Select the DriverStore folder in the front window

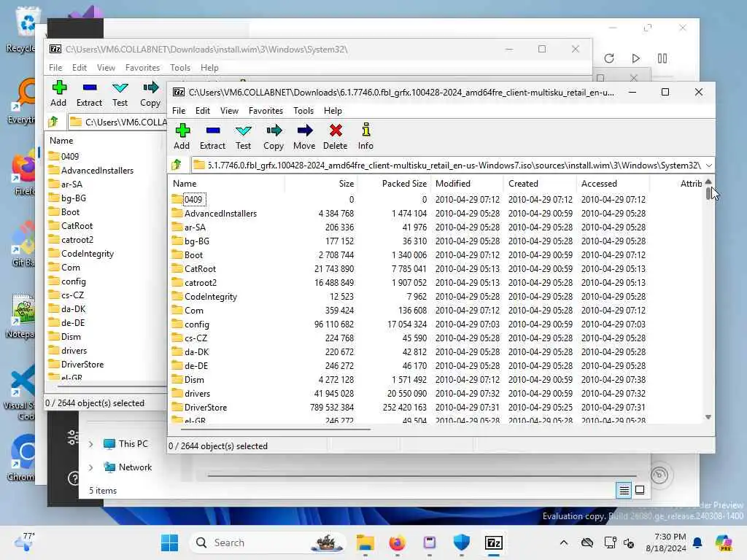205,408
